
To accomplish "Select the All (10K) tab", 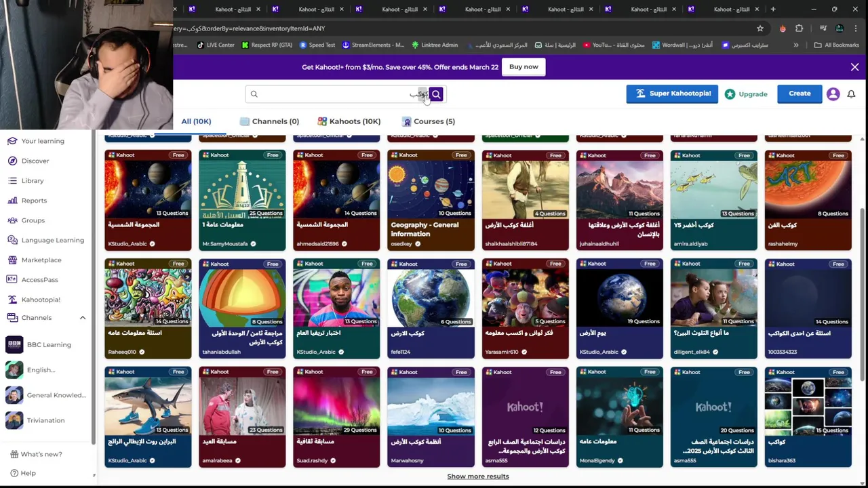I will pos(196,121).
